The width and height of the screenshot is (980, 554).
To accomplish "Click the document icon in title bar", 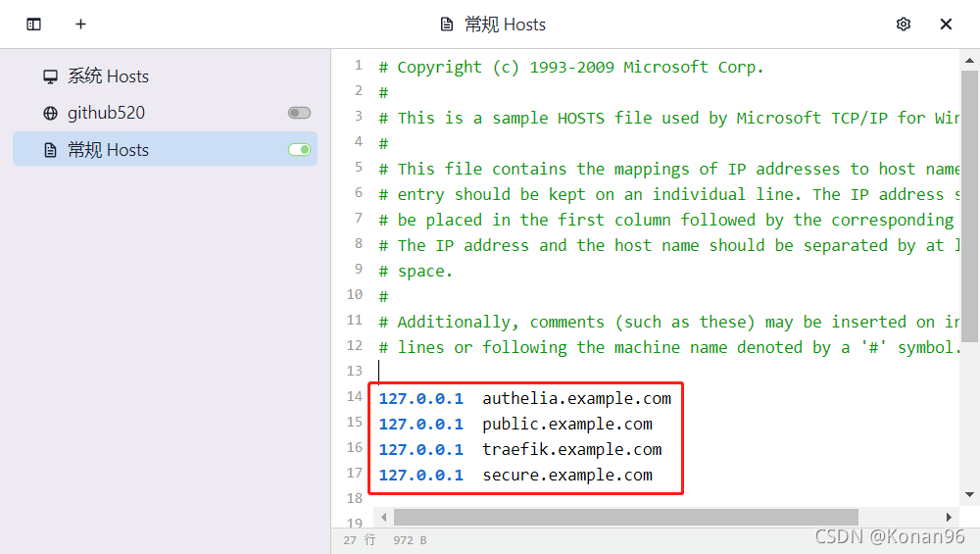I will click(447, 25).
